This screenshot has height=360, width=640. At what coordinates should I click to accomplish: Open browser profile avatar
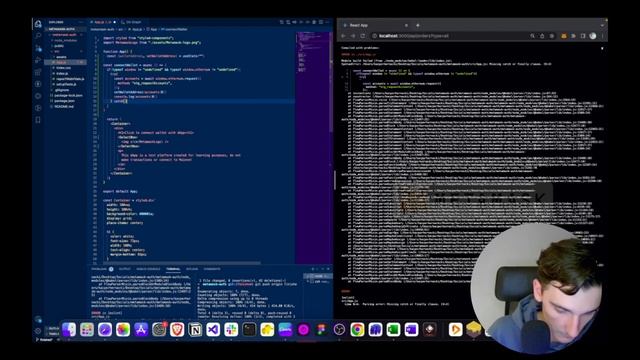pyautogui.click(x=593, y=36)
